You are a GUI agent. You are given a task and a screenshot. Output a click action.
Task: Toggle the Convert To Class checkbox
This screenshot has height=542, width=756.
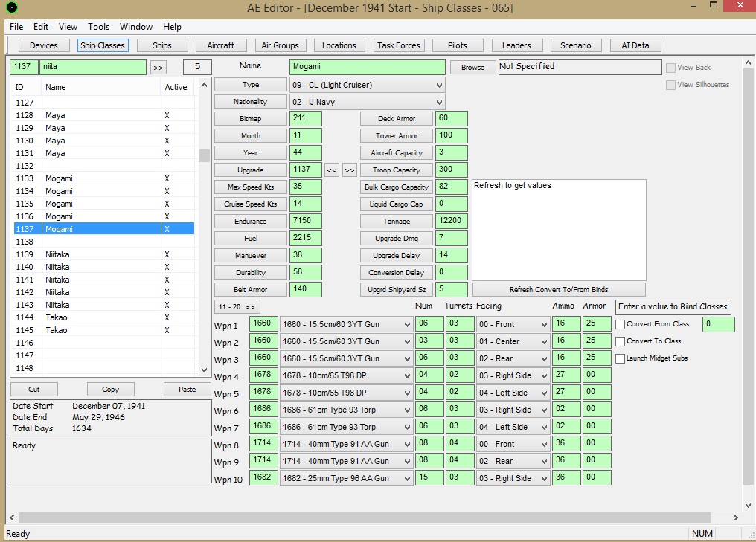pyautogui.click(x=621, y=341)
